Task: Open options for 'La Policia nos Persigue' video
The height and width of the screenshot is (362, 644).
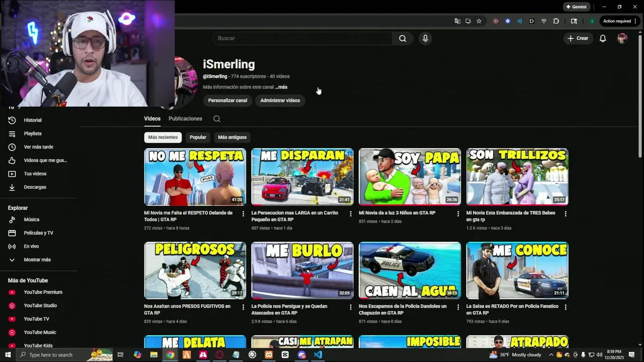Action: (351, 307)
